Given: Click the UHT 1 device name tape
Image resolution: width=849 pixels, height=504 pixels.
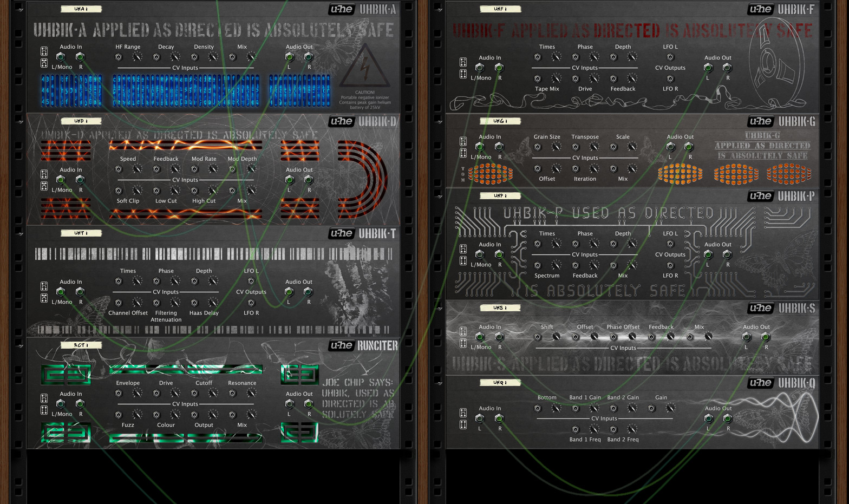Looking at the screenshot, I should click(x=81, y=233).
